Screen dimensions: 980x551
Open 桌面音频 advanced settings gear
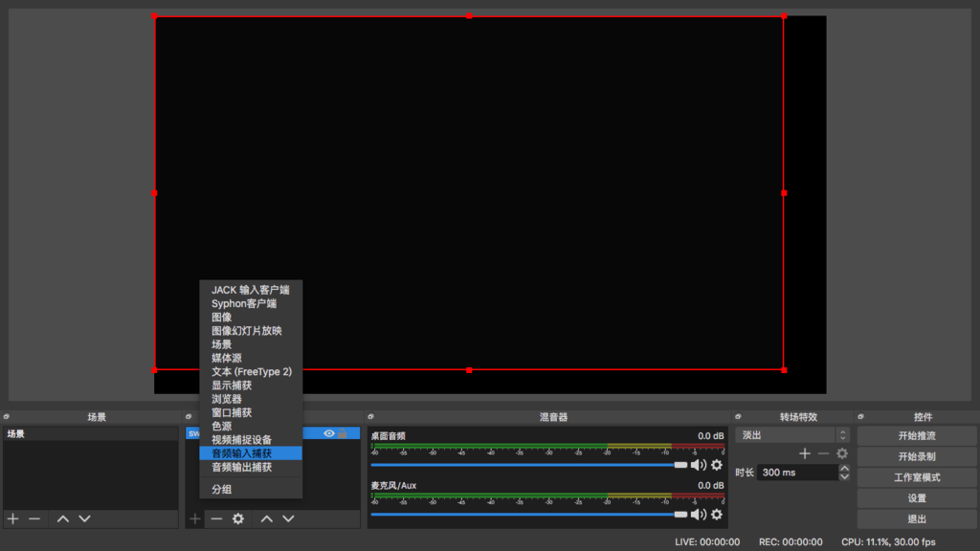(716, 463)
